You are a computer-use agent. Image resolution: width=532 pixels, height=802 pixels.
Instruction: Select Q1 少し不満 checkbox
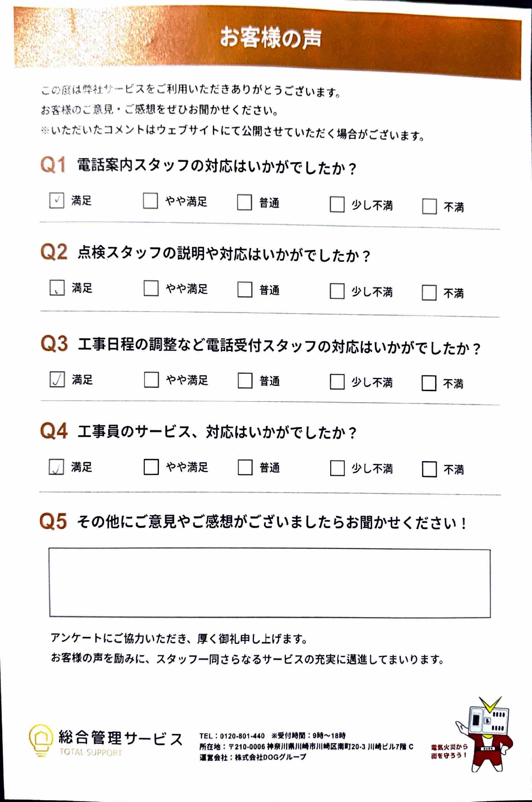[x=337, y=205]
